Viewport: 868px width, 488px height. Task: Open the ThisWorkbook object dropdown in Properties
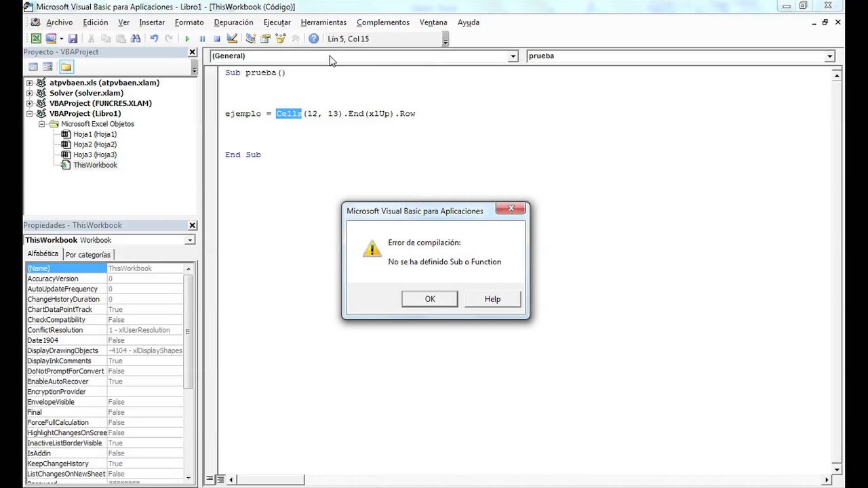point(190,240)
